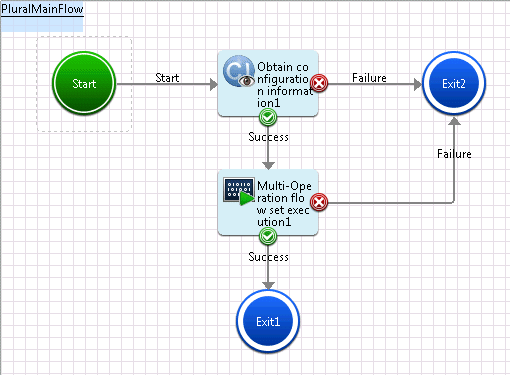The image size is (510, 375).
Task: Click the CI icon of Obtain configuration information1
Action: tap(239, 71)
